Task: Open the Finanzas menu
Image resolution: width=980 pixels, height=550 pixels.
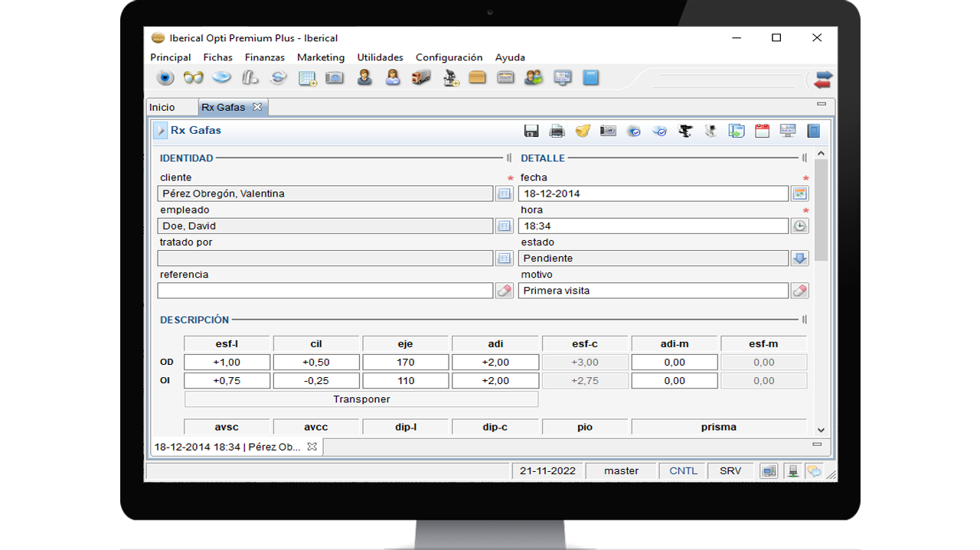Action: coord(264,57)
